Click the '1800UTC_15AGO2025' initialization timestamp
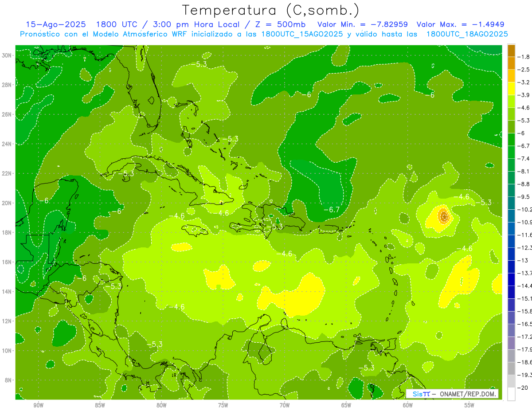The width and height of the screenshot is (532, 411). coord(302,34)
